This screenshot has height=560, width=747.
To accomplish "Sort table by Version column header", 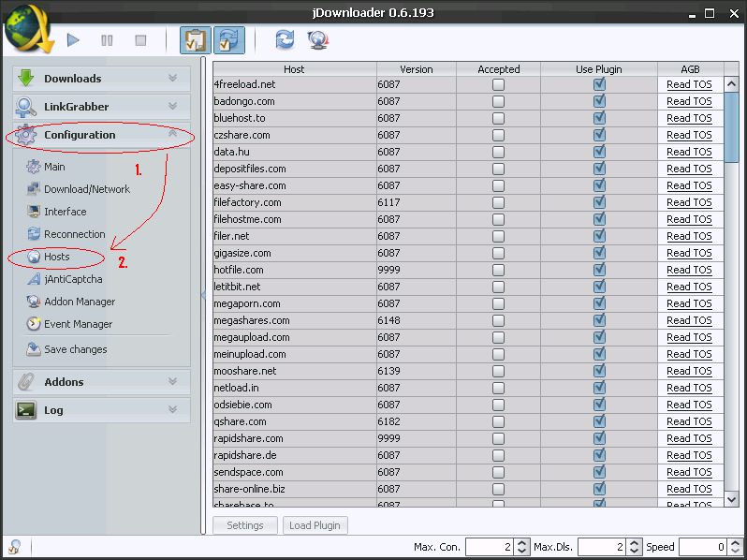I will pyautogui.click(x=417, y=69).
